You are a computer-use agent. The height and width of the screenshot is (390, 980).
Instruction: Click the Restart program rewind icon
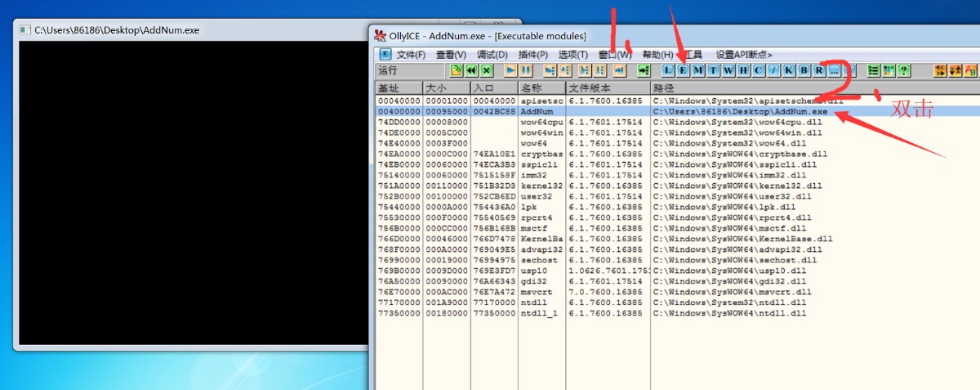[472, 70]
